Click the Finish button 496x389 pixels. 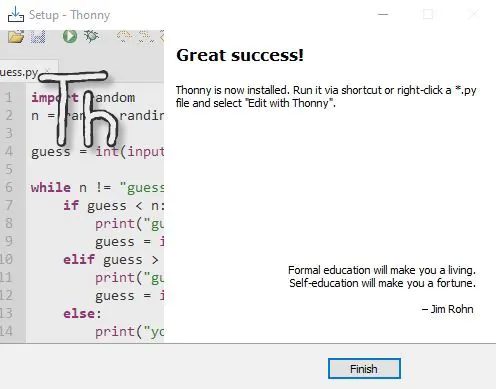(364, 369)
